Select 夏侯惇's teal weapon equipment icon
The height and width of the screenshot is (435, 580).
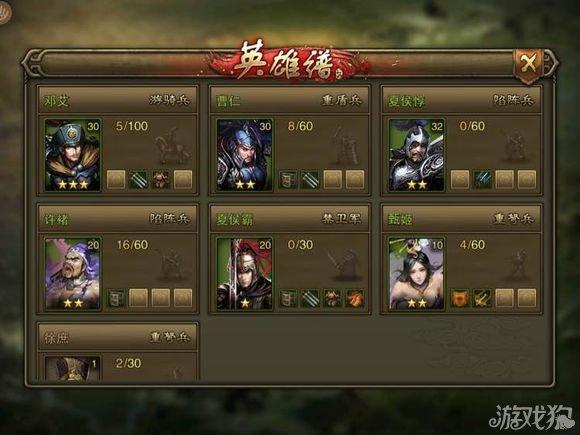tap(482, 179)
